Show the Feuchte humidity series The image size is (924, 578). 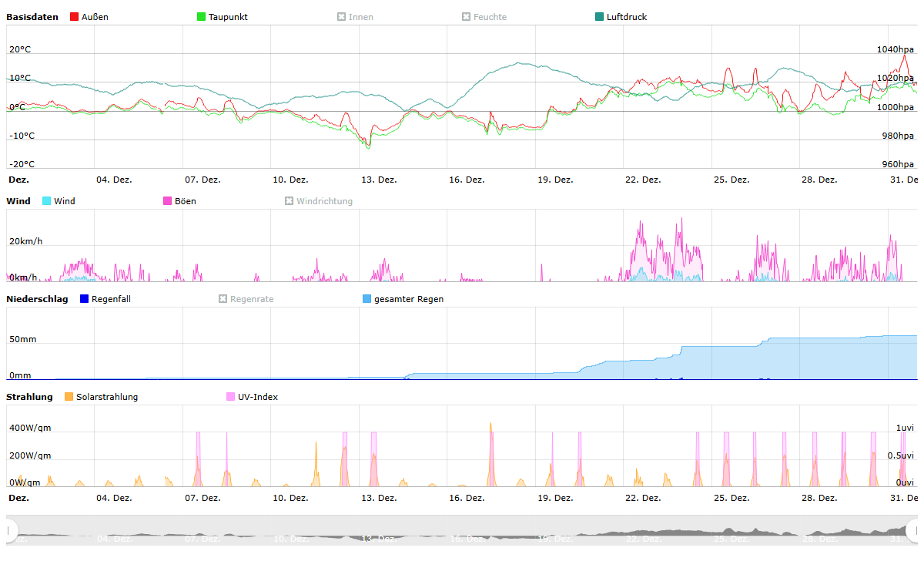click(490, 17)
